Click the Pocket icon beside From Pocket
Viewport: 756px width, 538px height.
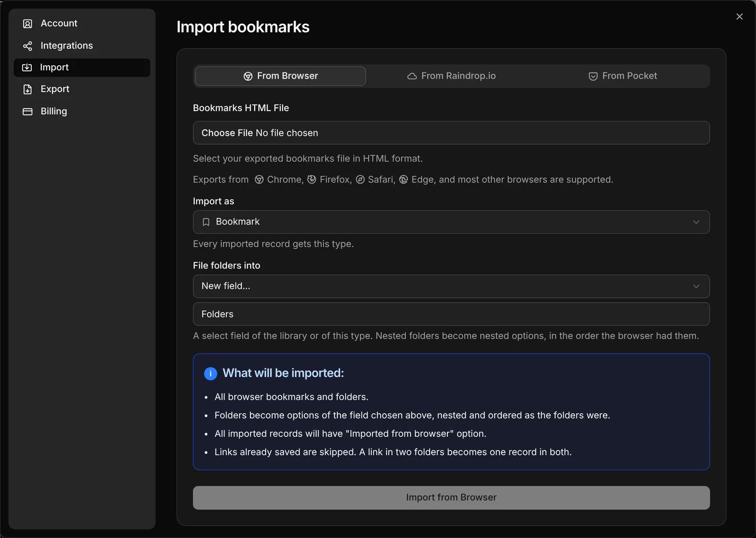[x=593, y=77]
